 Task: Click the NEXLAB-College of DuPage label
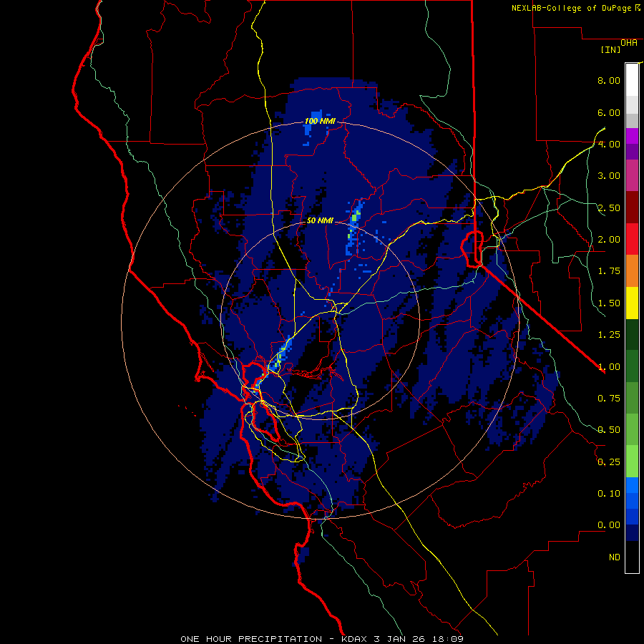coord(571,8)
